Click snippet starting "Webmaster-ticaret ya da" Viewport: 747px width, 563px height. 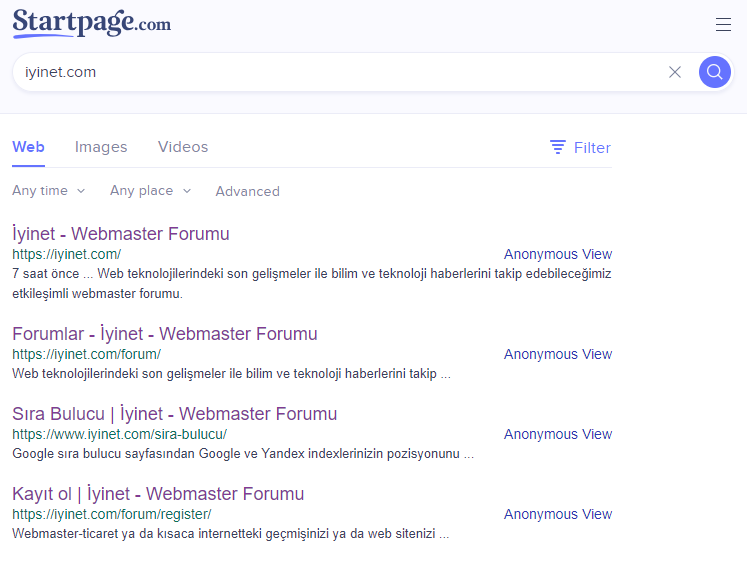tap(231, 533)
